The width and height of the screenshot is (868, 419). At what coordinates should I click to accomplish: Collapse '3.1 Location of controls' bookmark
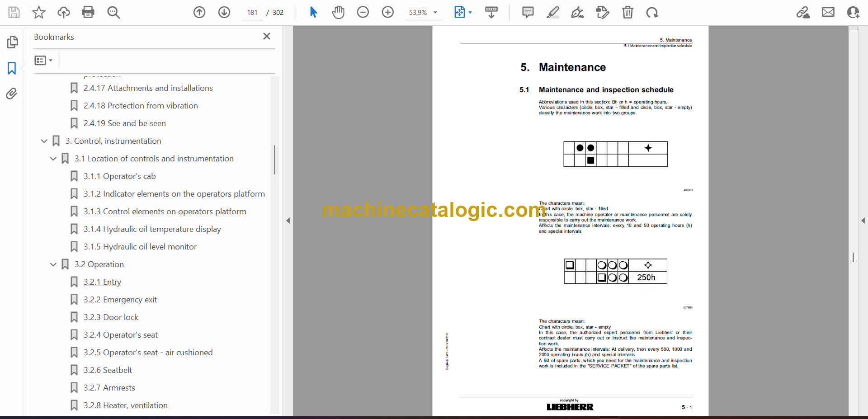coord(53,159)
